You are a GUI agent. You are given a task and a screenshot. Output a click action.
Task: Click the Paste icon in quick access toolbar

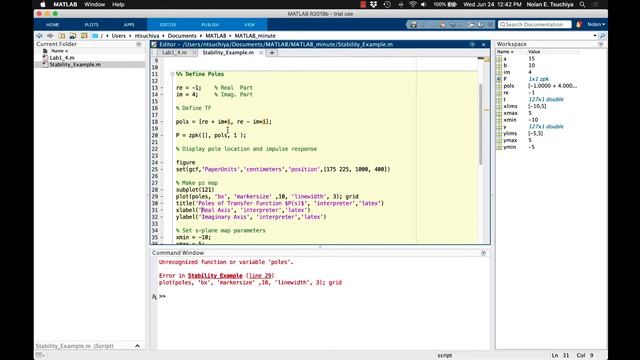[442, 24]
